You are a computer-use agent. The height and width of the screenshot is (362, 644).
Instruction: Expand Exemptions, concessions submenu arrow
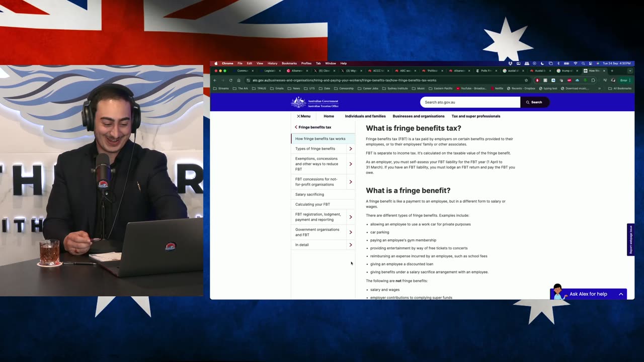tap(351, 164)
